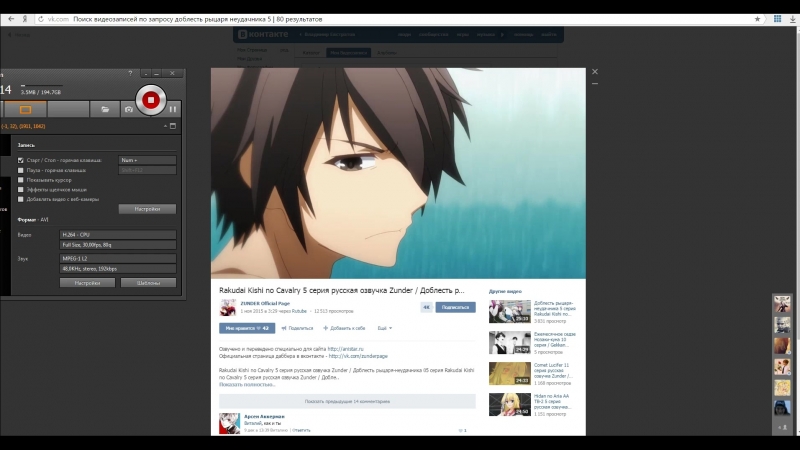The height and width of the screenshot is (450, 800).
Task: Select the rectangle screen-area recording mode
Action: tap(25, 109)
